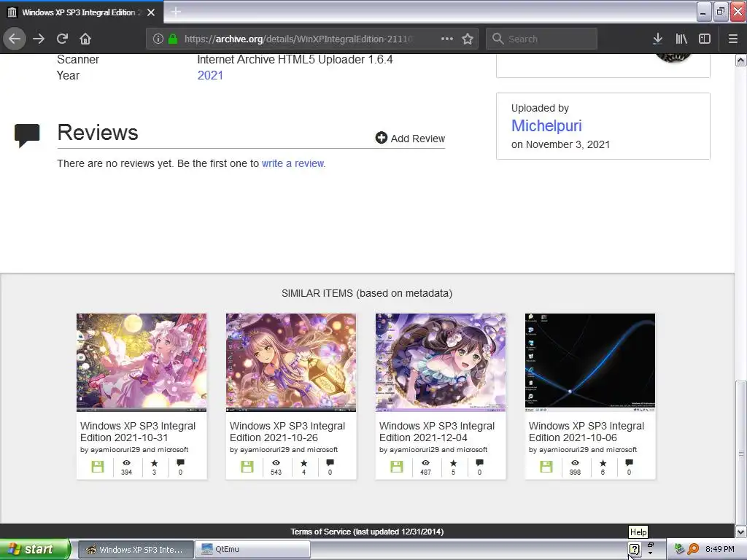Switch to QtEmu taskbar button
This screenshot has height=560, width=747.
click(253, 550)
